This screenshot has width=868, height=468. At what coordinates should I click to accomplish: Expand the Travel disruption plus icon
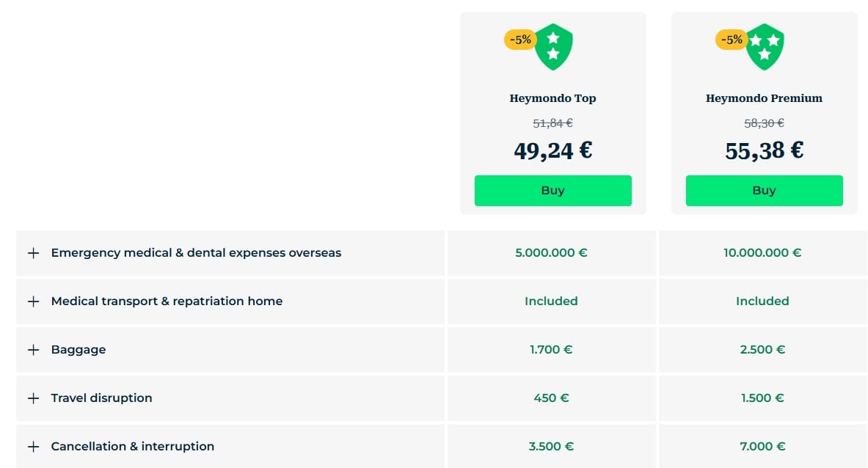(33, 398)
